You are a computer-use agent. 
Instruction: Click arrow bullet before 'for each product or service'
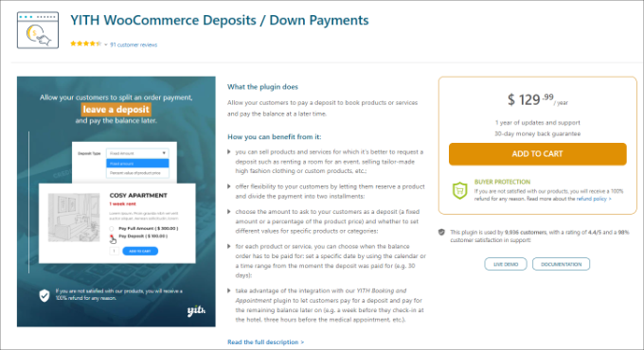tap(229, 246)
